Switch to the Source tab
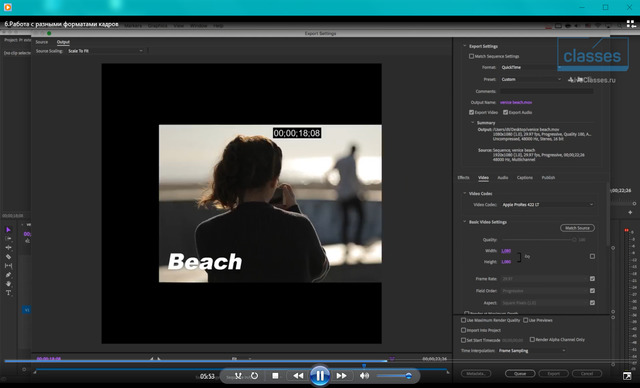Image resolution: width=640 pixels, height=388 pixels. pyautogui.click(x=42, y=42)
